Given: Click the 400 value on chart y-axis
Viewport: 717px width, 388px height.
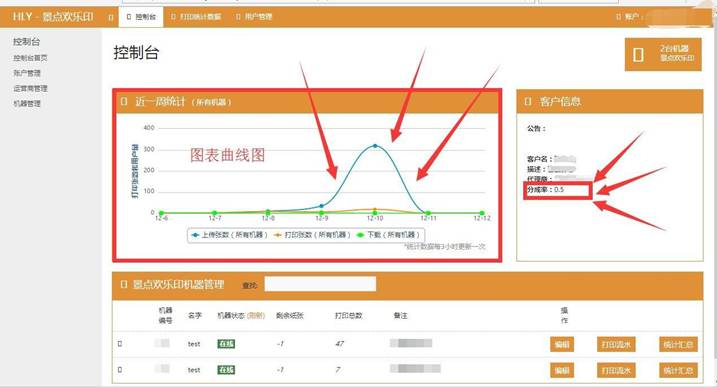Looking at the screenshot, I should [149, 128].
